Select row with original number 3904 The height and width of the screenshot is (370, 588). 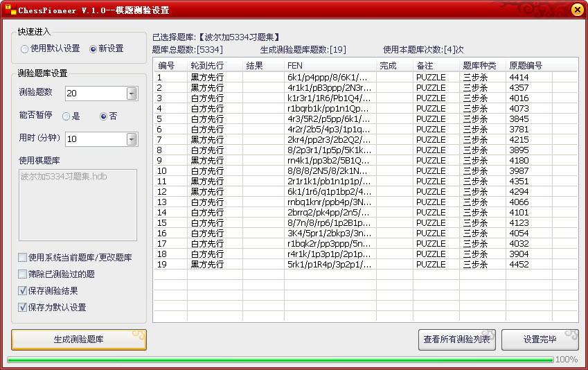click(366, 254)
